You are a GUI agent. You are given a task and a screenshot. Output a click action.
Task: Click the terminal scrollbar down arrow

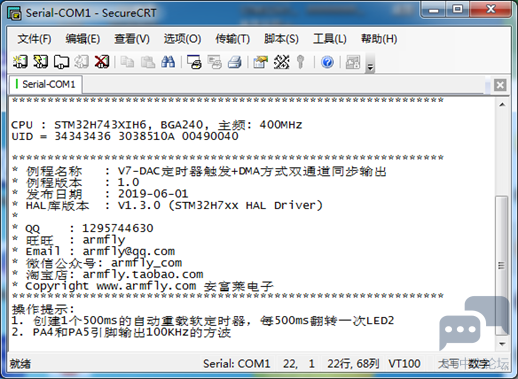502,344
